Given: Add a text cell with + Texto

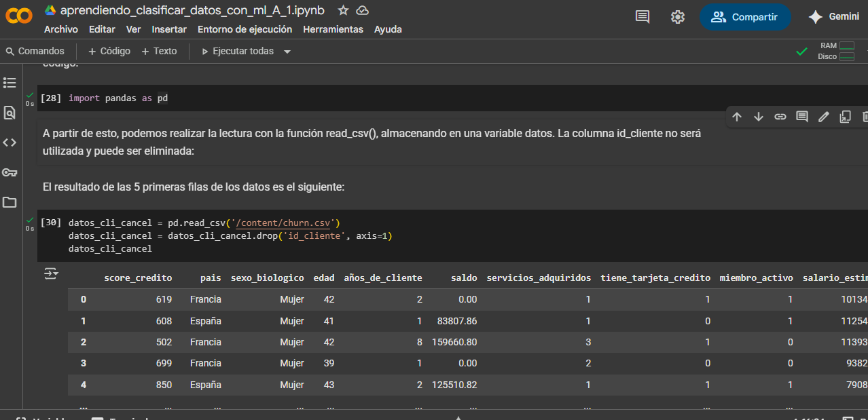Looking at the screenshot, I should [159, 51].
